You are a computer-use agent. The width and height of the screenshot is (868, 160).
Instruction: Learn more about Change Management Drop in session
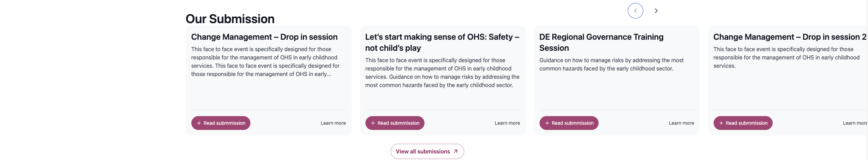click(x=333, y=123)
